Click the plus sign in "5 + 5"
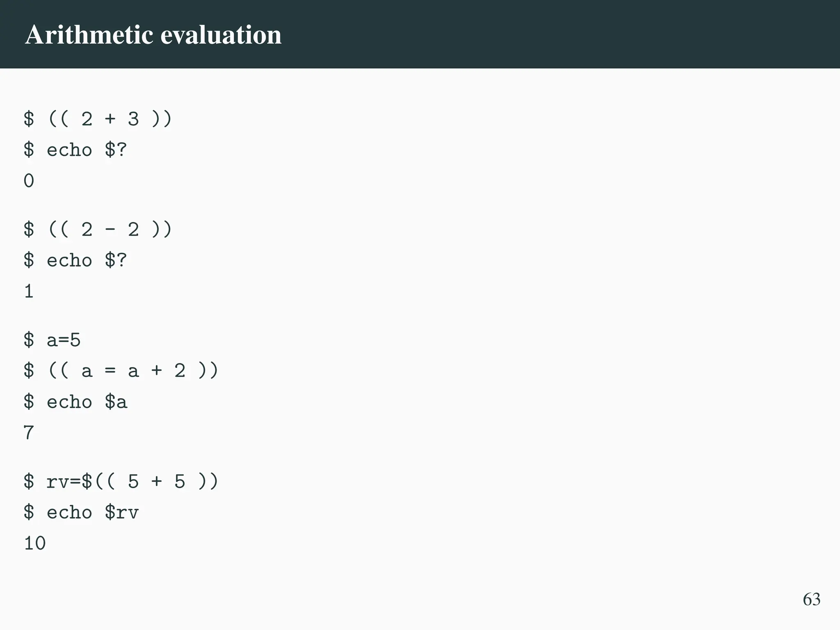The width and height of the screenshot is (840, 630). point(157,482)
